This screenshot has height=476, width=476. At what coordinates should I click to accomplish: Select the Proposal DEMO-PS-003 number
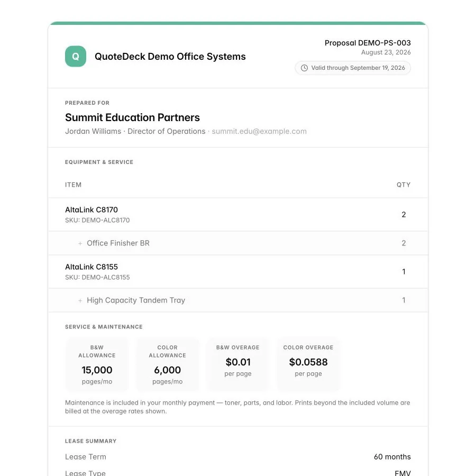tap(368, 43)
